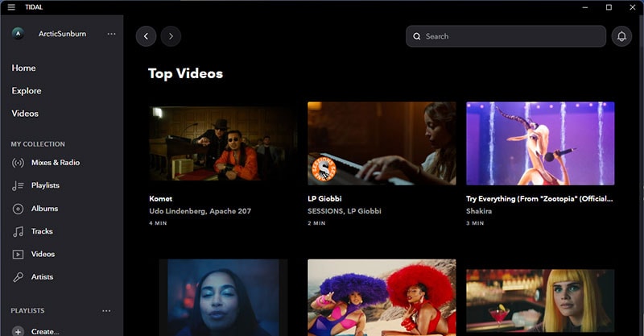This screenshot has width=644, height=336.
Task: Open Try Everything (From "Zootopia") title
Action: [539, 199]
